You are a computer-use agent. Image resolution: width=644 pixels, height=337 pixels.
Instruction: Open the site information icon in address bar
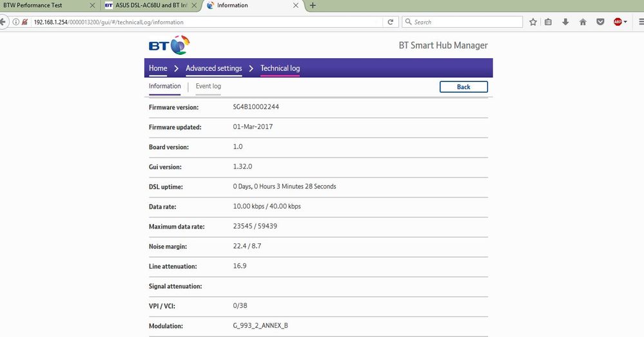[x=15, y=22]
